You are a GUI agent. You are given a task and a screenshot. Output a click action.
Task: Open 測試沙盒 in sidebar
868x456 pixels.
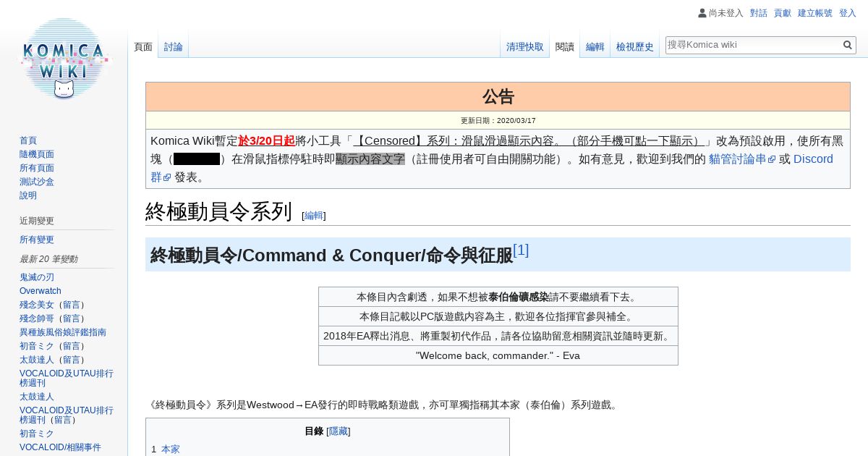[37, 182]
